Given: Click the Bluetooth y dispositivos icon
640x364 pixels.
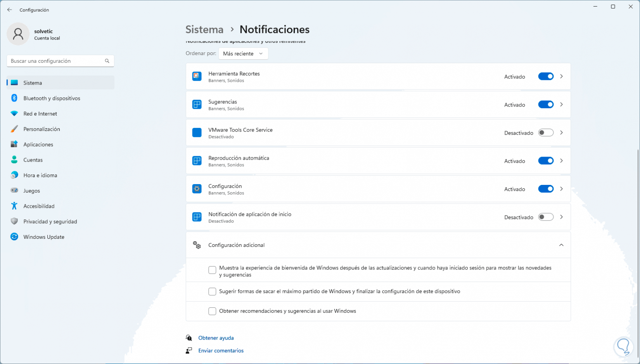Looking at the screenshot, I should (x=14, y=98).
